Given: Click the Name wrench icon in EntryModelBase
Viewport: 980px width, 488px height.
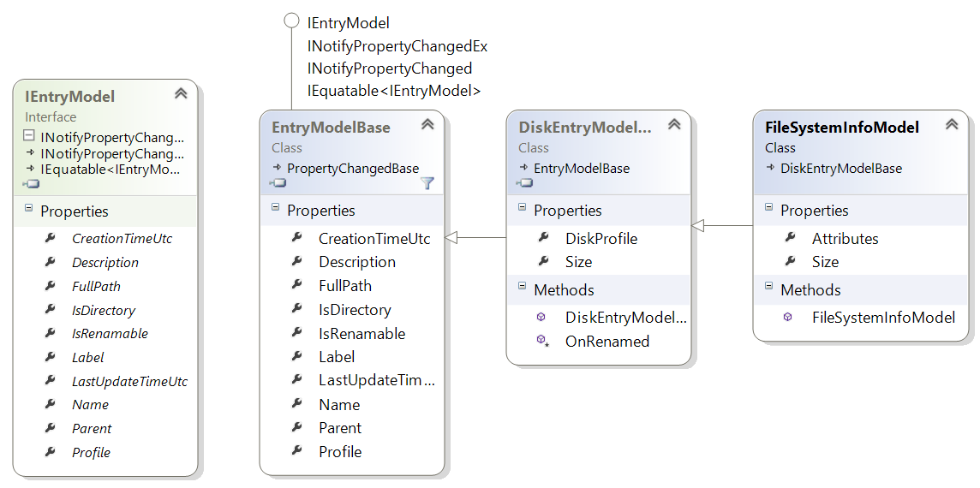Looking at the screenshot, I should coord(297,403).
